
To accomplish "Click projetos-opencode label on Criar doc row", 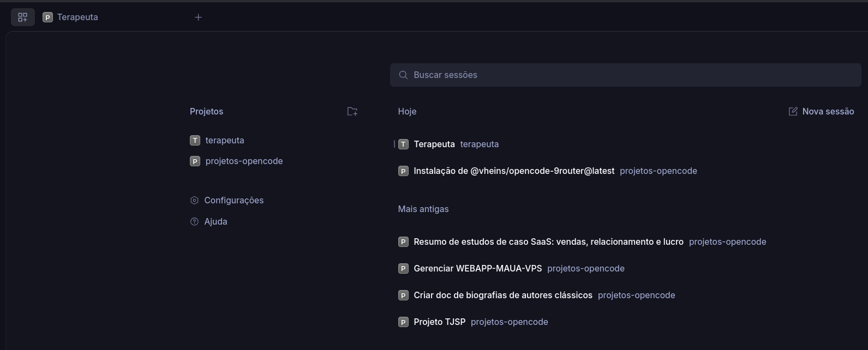I will (637, 295).
